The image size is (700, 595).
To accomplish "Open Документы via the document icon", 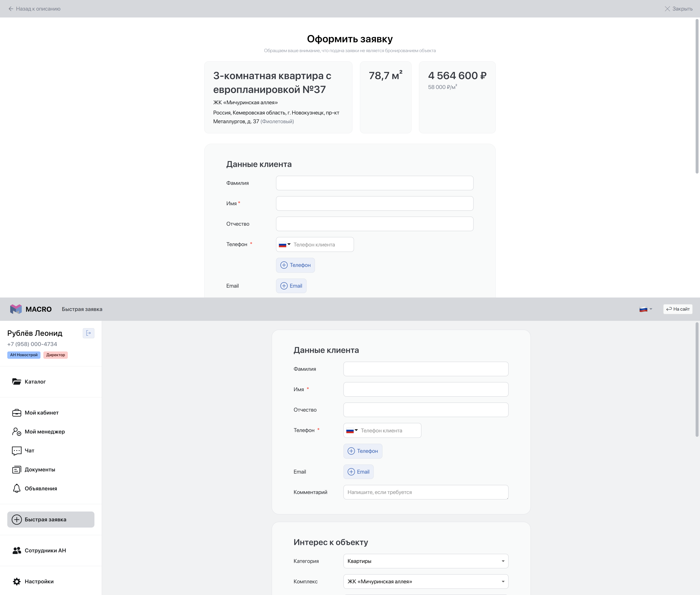I will 16,469.
